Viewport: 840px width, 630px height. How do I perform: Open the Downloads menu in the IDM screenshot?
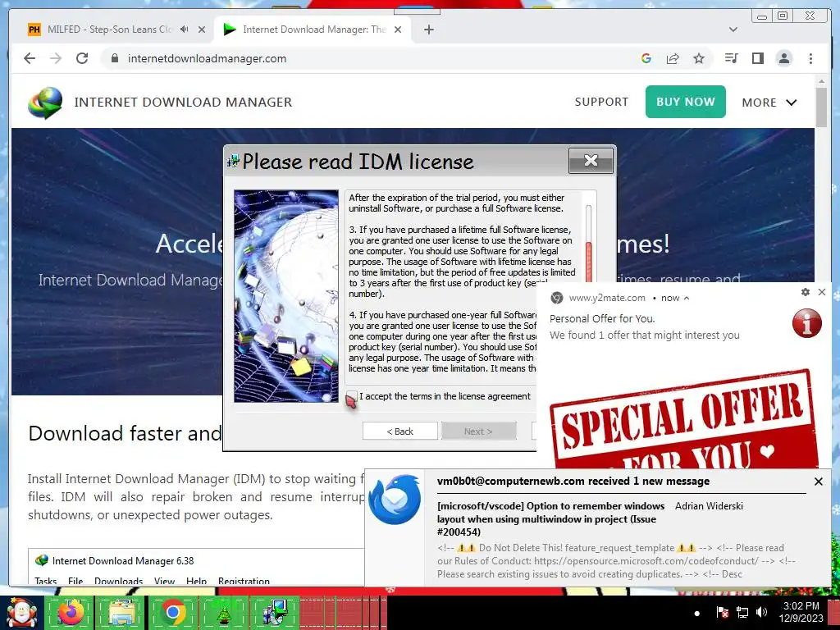click(118, 582)
